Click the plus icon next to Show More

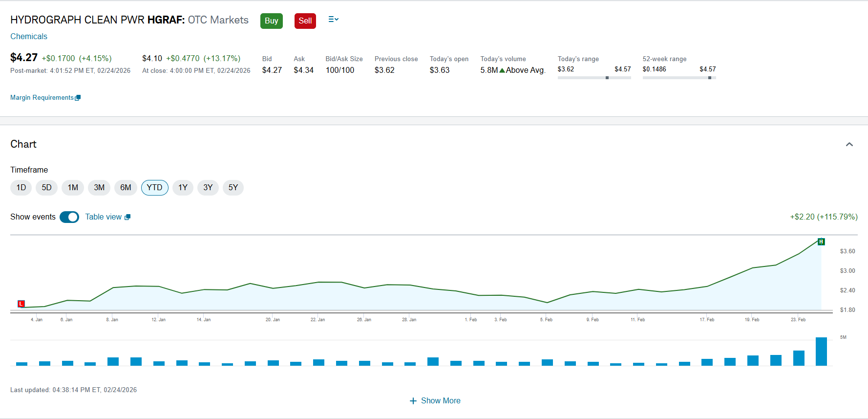(413, 401)
